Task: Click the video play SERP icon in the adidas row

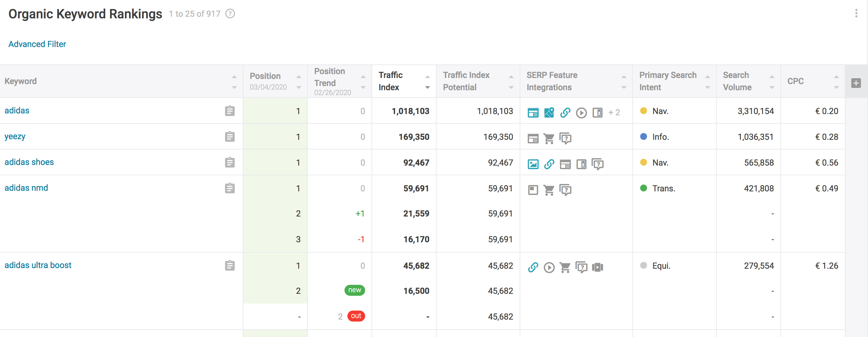Action: (x=581, y=112)
